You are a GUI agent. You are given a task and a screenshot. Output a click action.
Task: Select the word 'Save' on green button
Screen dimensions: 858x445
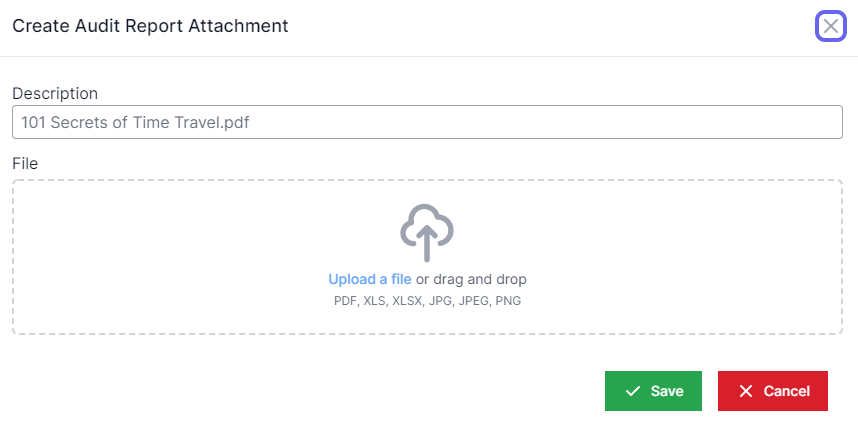(x=667, y=391)
